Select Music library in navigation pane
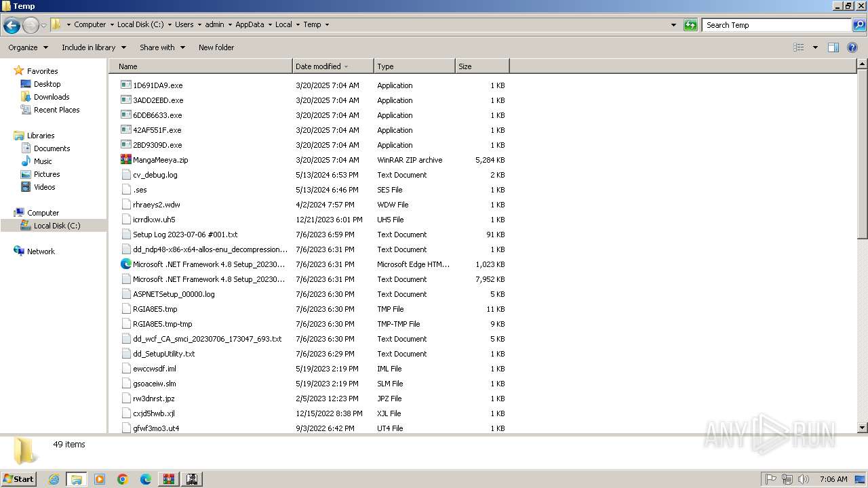Screen dimensions: 868x488 click(x=37, y=161)
